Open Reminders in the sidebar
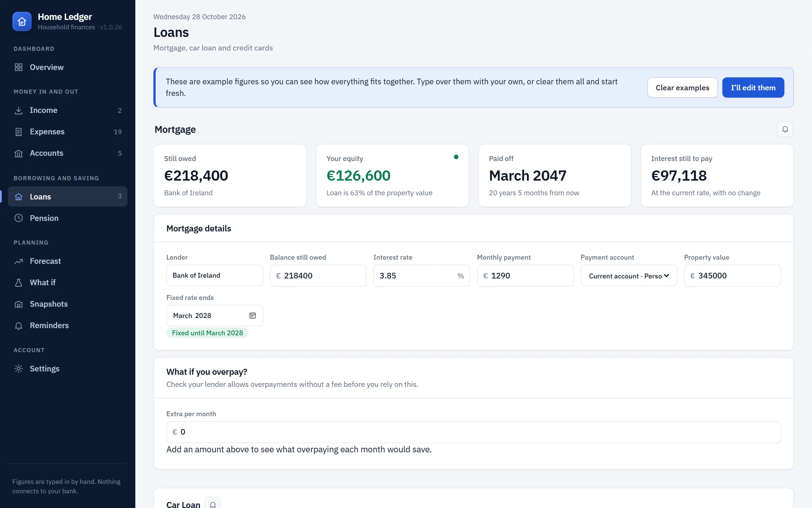The width and height of the screenshot is (812, 508). pos(68,325)
